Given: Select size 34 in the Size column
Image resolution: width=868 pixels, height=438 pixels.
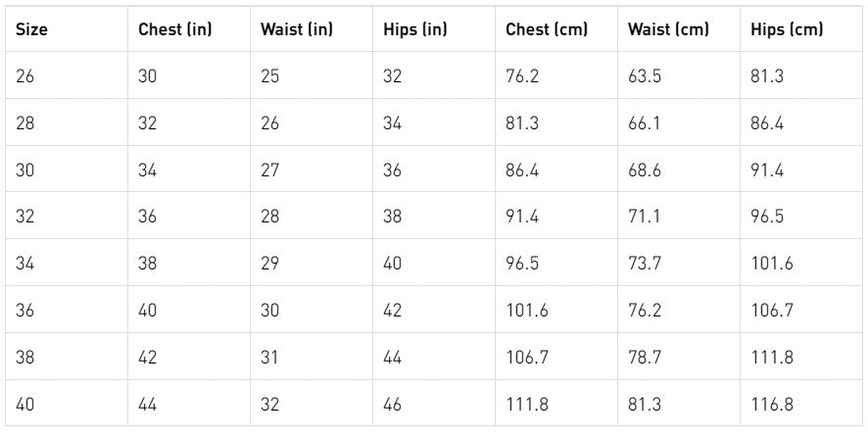Looking at the screenshot, I should (25, 264).
